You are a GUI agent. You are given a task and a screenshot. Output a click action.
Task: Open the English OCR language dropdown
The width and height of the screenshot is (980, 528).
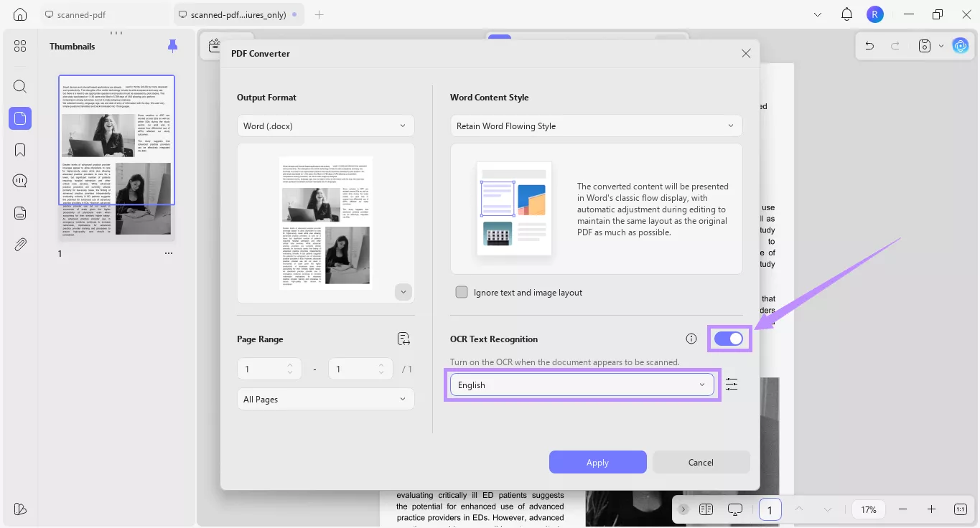click(582, 385)
